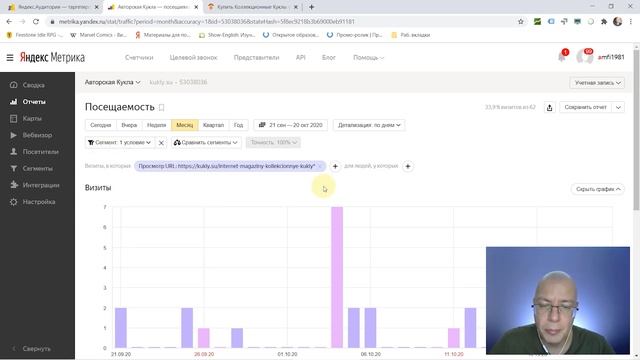The height and width of the screenshot is (360, 640).
Task: Switch to Купить Коллекционные Куклы tab
Action: pos(252,7)
